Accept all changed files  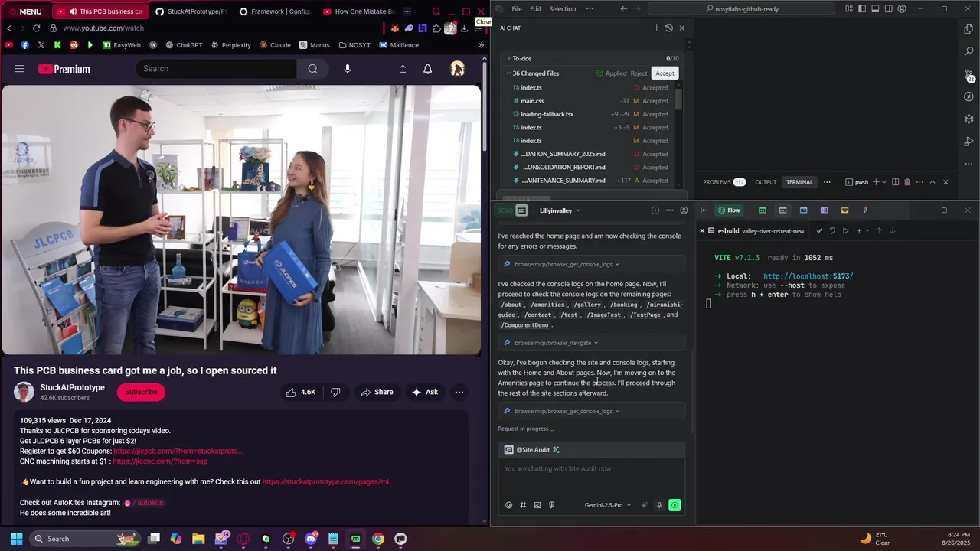pyautogui.click(x=665, y=73)
